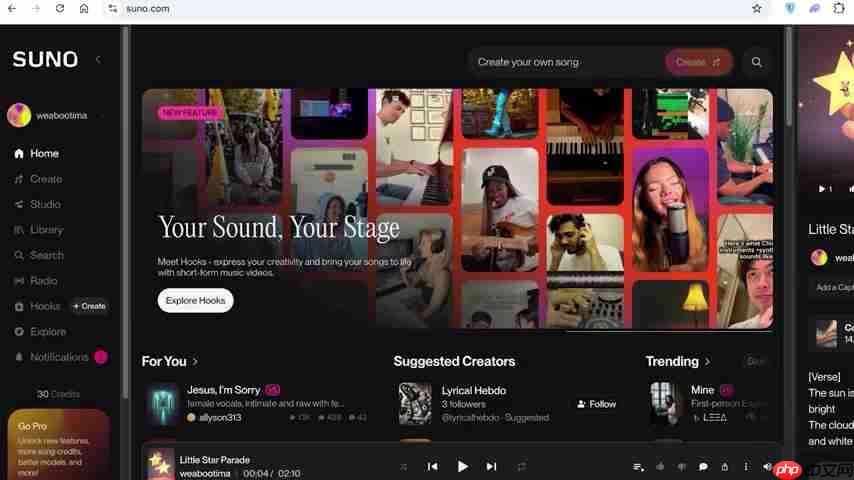Open Notifications in the sidebar
The height and width of the screenshot is (480, 854).
(51, 357)
